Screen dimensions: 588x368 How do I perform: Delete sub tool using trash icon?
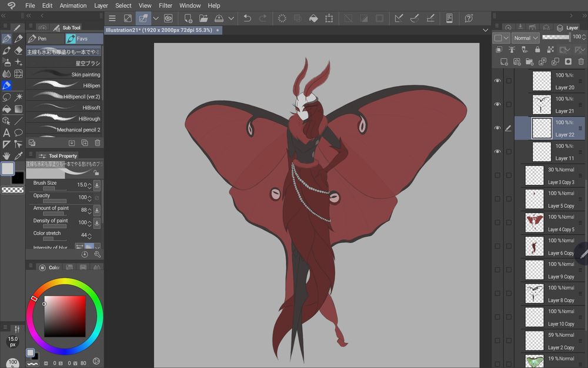pyautogui.click(x=97, y=142)
